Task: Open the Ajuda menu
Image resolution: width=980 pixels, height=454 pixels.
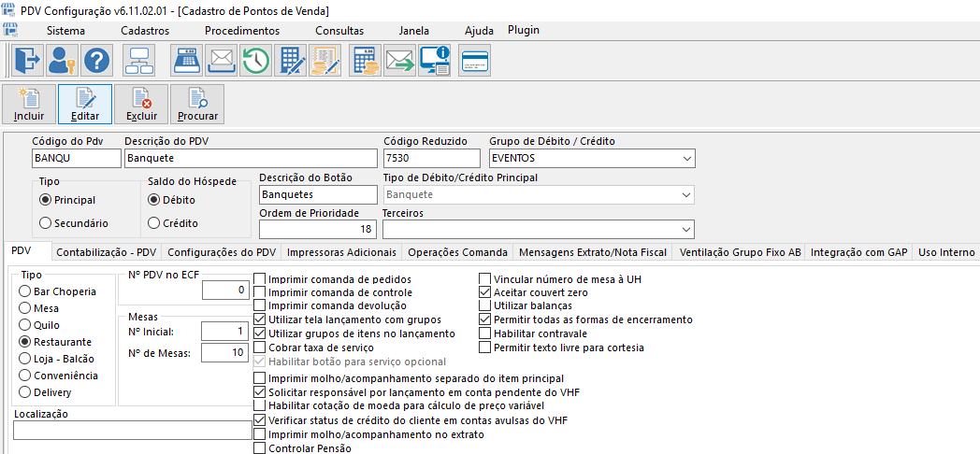Action: pos(480,31)
